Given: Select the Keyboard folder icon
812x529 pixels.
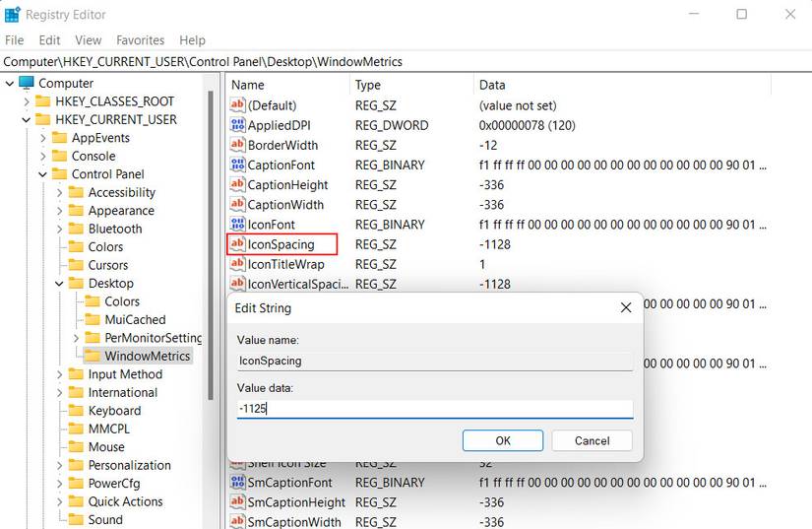Looking at the screenshot, I should (x=76, y=411).
